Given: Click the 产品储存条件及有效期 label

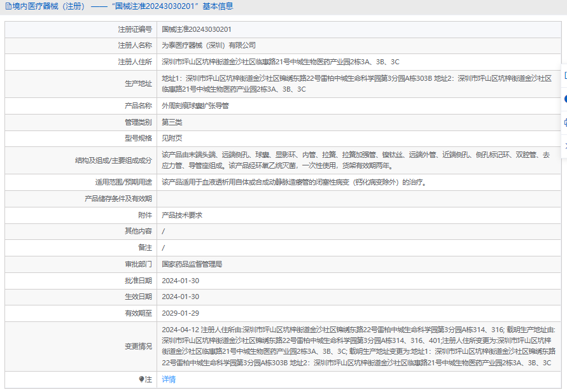Looking at the screenshot, I should [118, 199].
